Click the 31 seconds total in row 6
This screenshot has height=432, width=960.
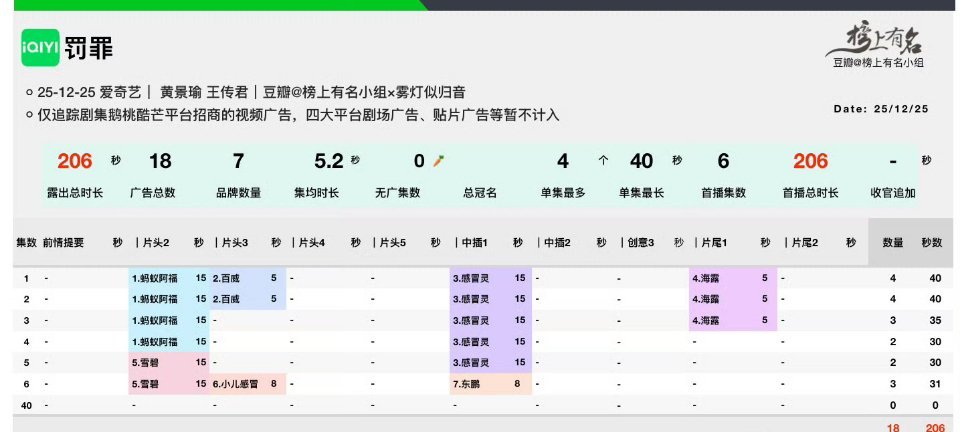click(935, 384)
